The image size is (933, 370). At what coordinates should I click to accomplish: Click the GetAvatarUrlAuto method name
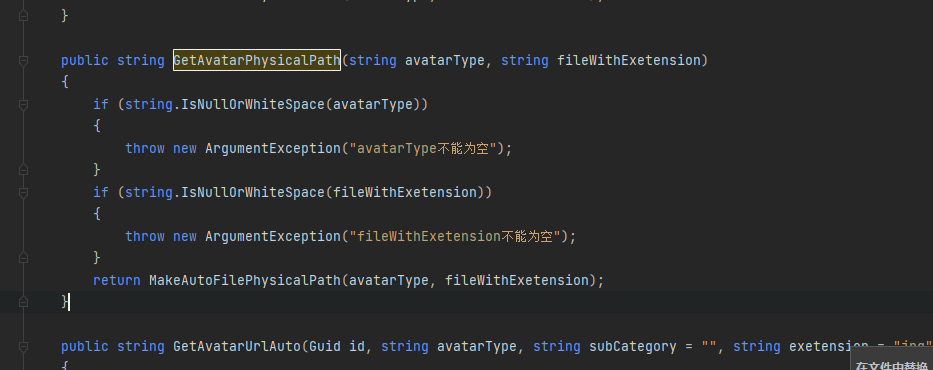237,346
